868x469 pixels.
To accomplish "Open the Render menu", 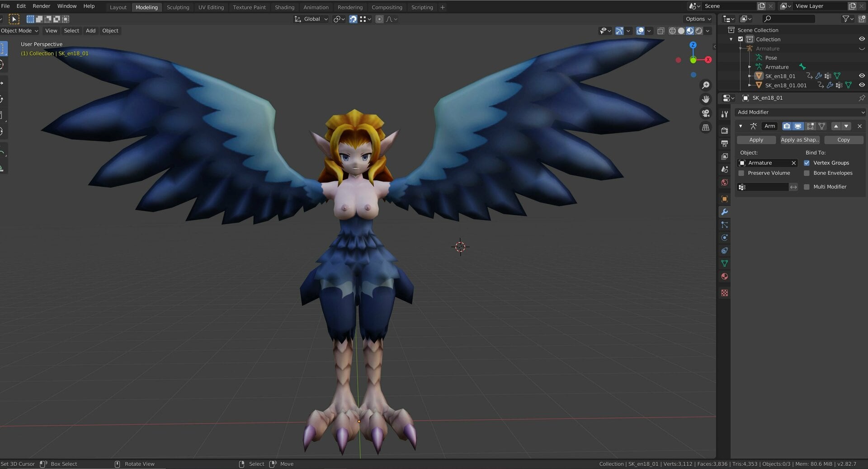I will click(41, 6).
